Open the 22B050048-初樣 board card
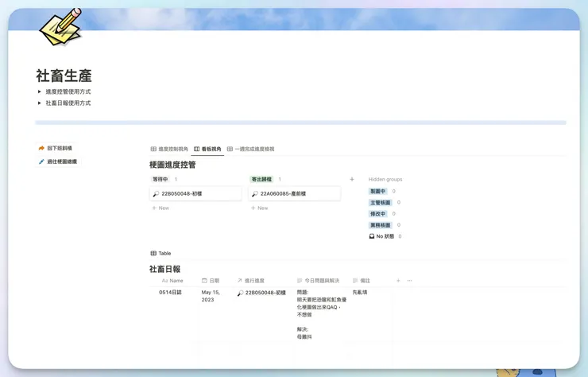The height and width of the screenshot is (377, 588). [x=195, y=194]
